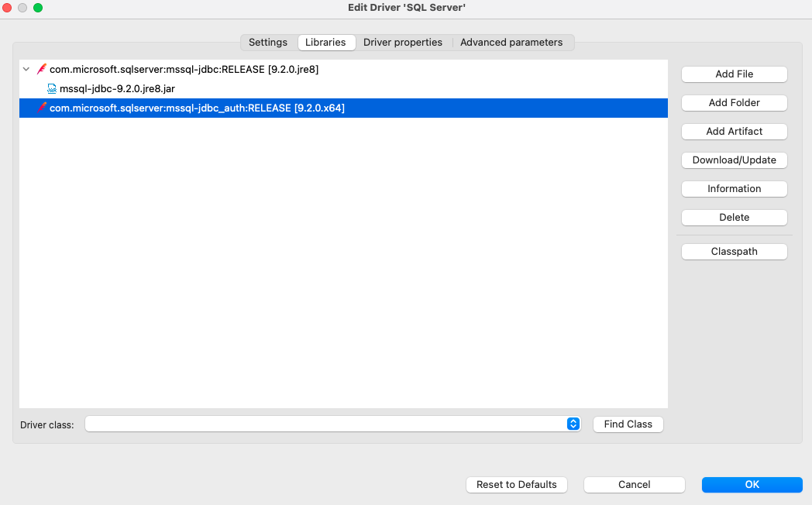The height and width of the screenshot is (505, 812).
Task: Delete the selected driver library
Action: [x=734, y=217]
